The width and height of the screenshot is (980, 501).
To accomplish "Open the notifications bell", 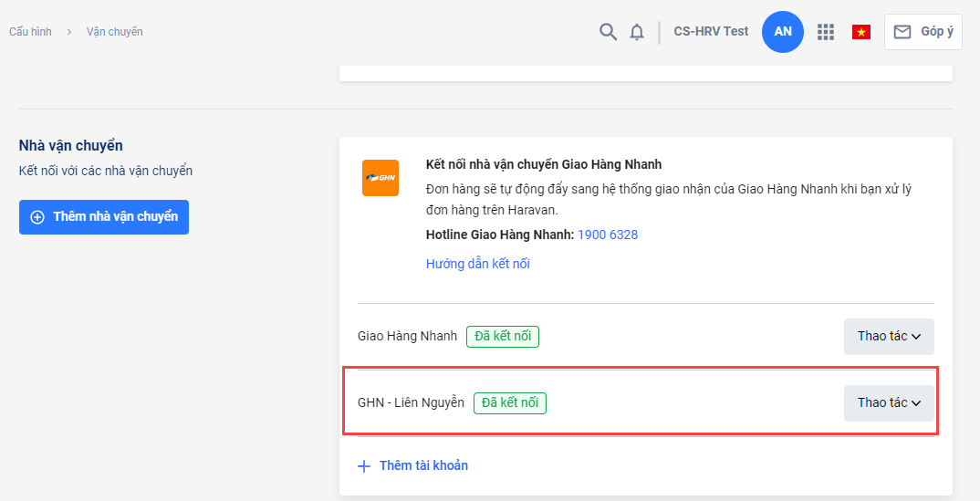I will point(637,32).
